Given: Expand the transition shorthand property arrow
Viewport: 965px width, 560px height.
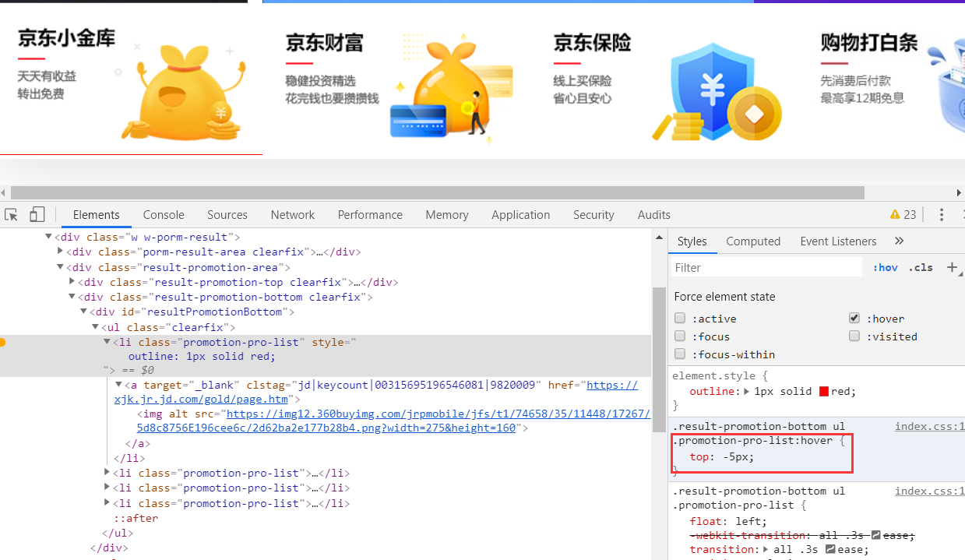Looking at the screenshot, I should (x=764, y=549).
